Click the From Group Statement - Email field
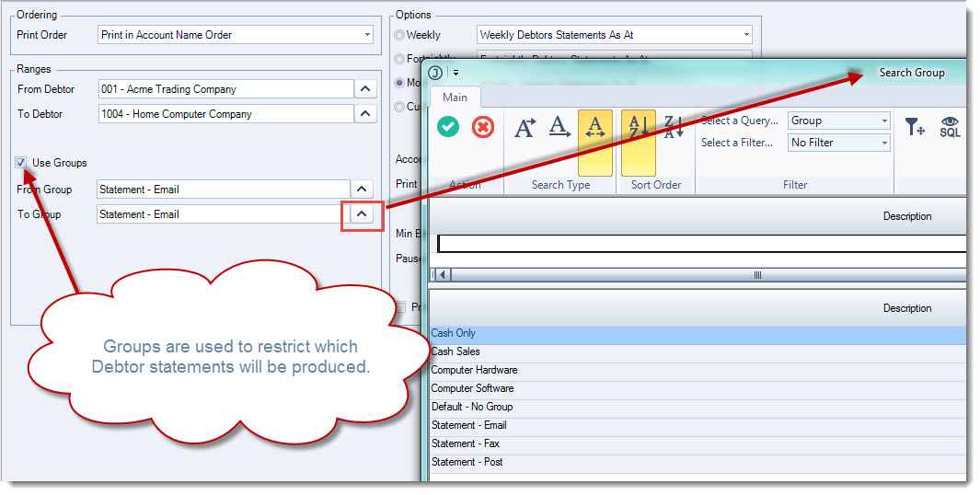 (x=223, y=189)
